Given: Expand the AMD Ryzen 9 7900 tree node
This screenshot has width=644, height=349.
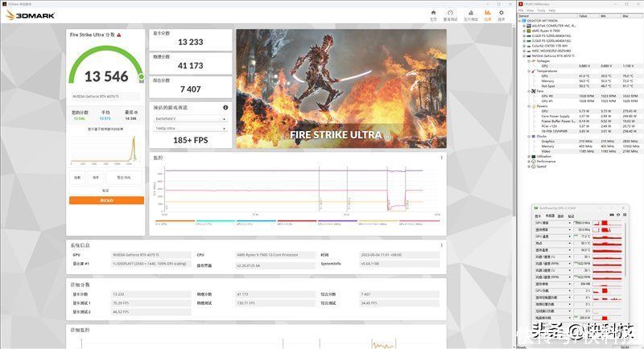Looking at the screenshot, I should point(524,31).
